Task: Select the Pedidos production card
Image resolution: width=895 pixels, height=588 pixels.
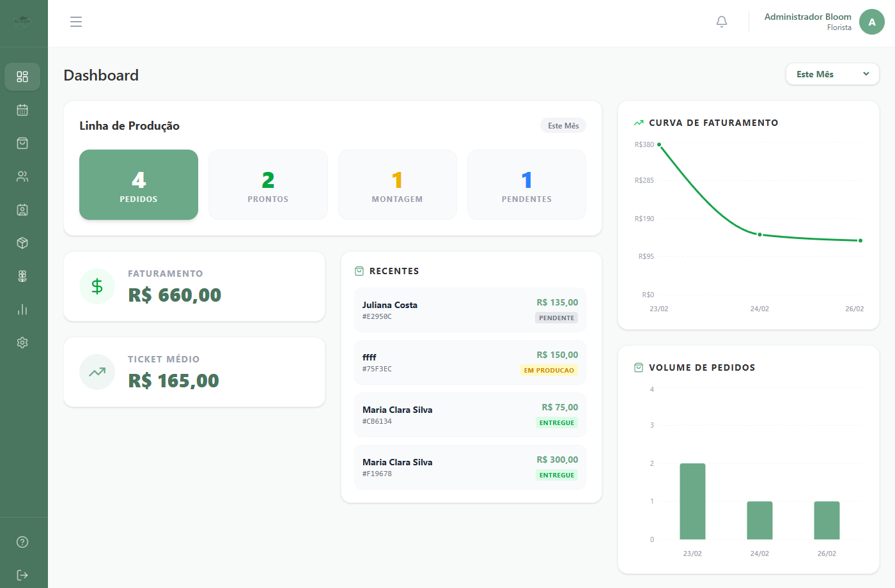Action: tap(139, 185)
